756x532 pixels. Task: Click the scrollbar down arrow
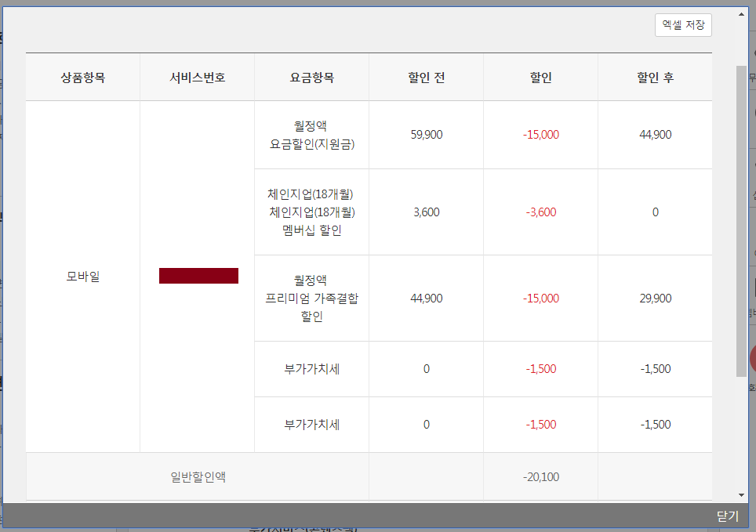[x=741, y=494]
